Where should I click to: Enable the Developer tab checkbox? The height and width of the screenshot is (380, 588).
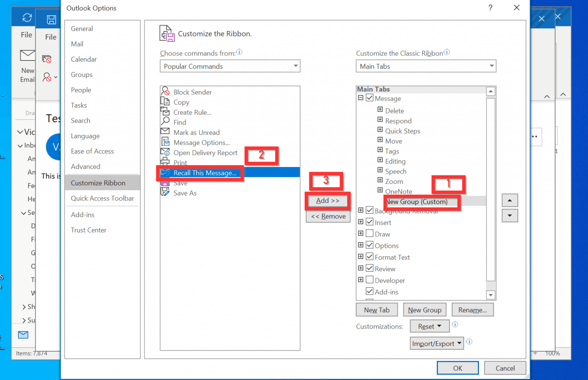pyautogui.click(x=369, y=280)
